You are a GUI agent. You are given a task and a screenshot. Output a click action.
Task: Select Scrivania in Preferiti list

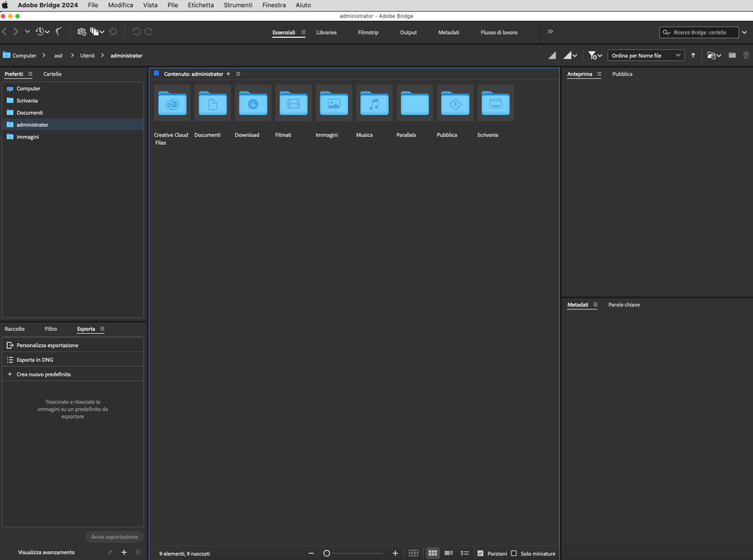pyautogui.click(x=73, y=100)
